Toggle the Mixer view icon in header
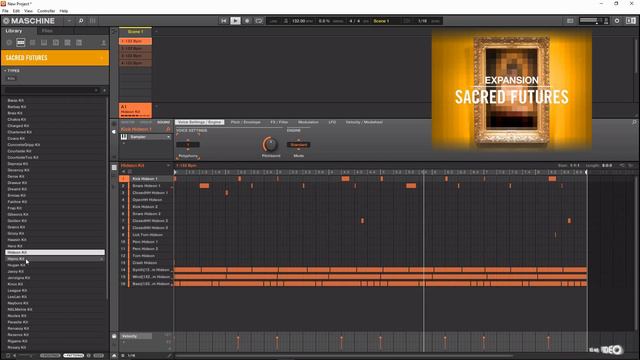 [x=93, y=21]
